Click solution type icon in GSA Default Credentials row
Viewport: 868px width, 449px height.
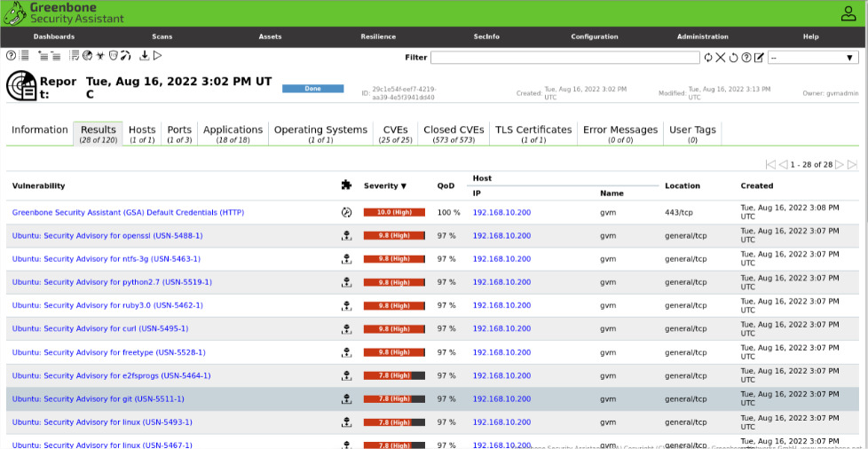pyautogui.click(x=346, y=212)
